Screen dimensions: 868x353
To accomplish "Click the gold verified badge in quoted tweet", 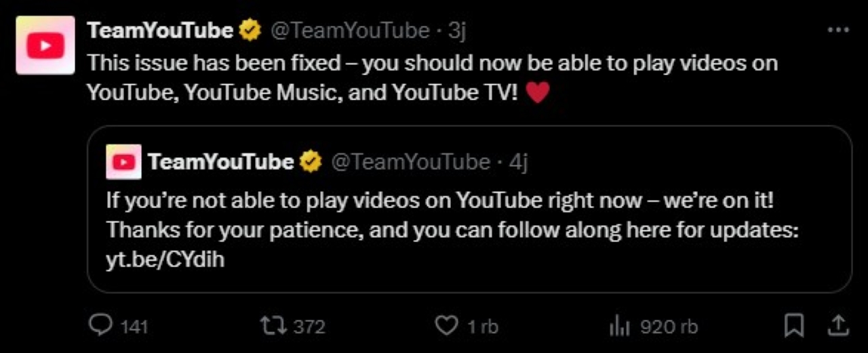I will pos(311,162).
